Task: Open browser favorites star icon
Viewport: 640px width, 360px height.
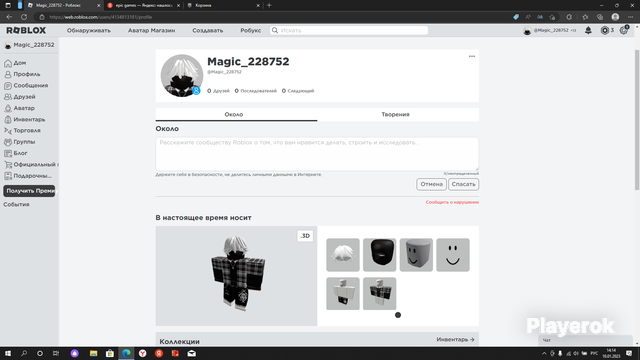Action: pos(585,17)
